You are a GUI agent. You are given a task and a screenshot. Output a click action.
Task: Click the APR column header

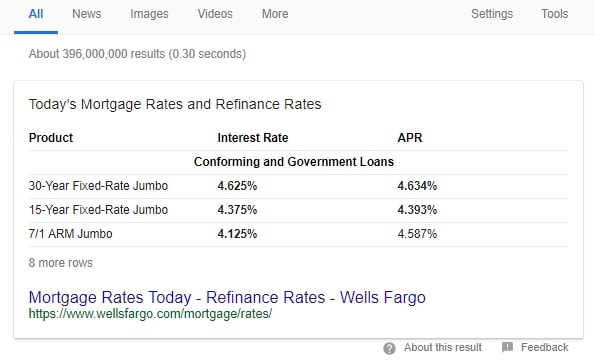tap(410, 138)
